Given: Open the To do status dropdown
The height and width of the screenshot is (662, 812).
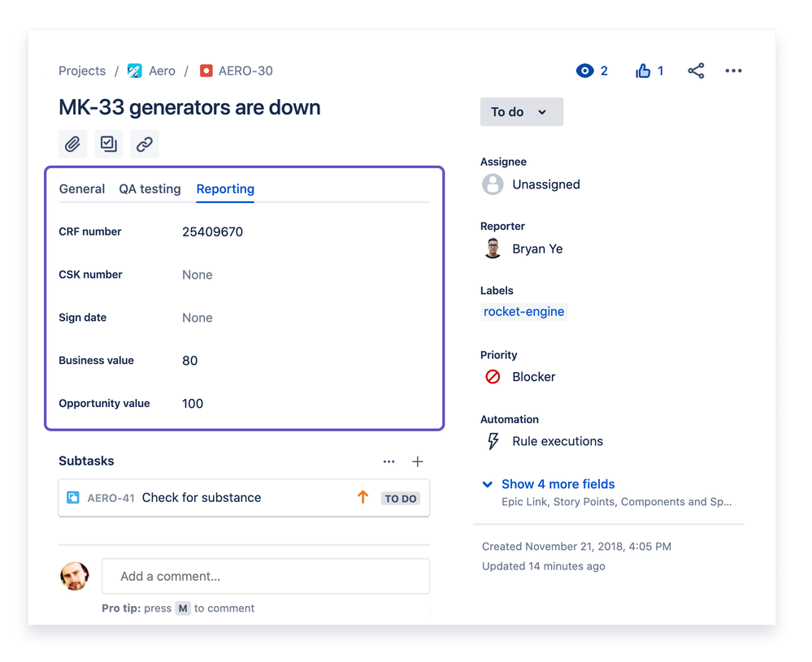Looking at the screenshot, I should (x=521, y=111).
